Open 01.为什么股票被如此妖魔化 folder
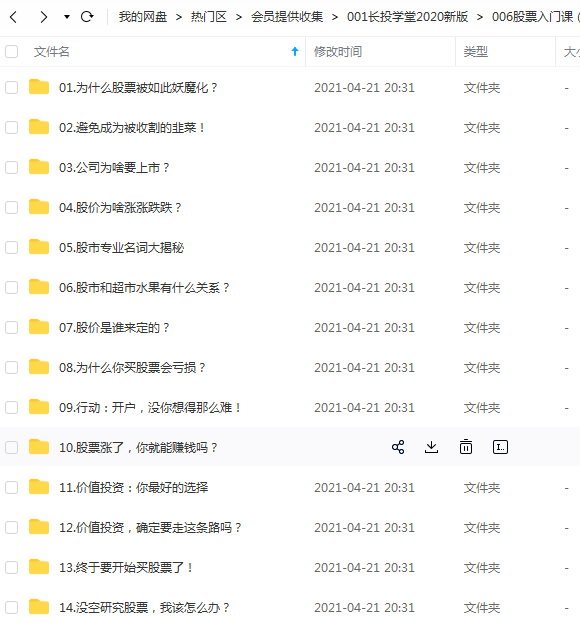The width and height of the screenshot is (580, 623). click(138, 87)
